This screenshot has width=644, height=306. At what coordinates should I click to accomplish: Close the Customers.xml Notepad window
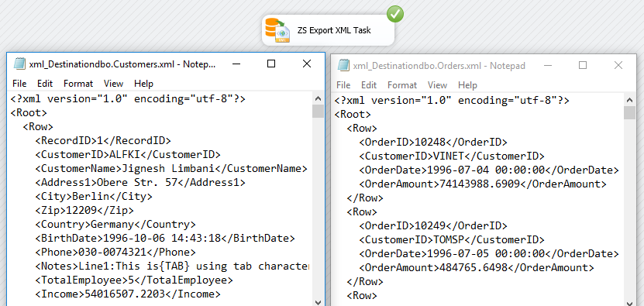click(x=307, y=64)
